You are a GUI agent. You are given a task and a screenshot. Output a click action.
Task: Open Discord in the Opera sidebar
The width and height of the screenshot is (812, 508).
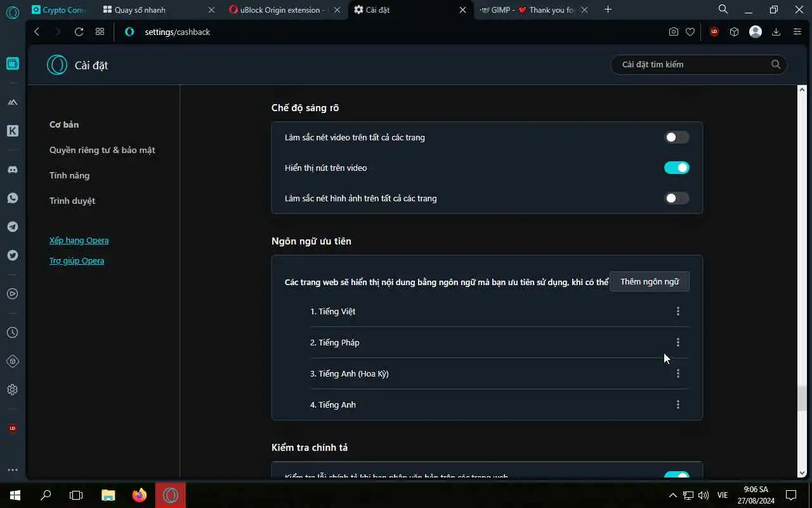pos(13,170)
